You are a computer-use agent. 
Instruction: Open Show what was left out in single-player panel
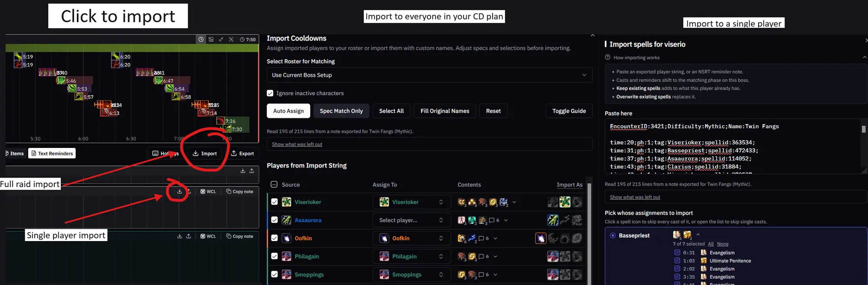(x=635, y=197)
